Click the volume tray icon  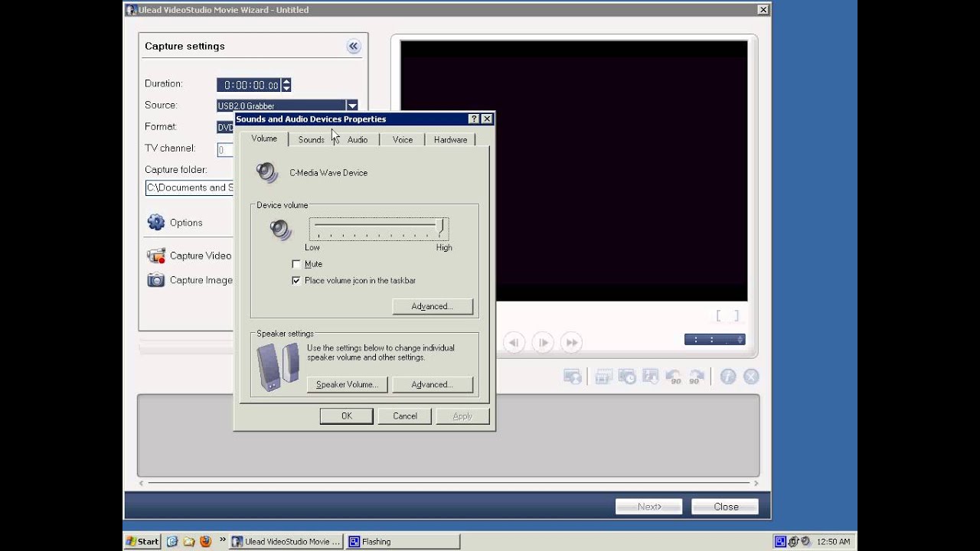[805, 542]
